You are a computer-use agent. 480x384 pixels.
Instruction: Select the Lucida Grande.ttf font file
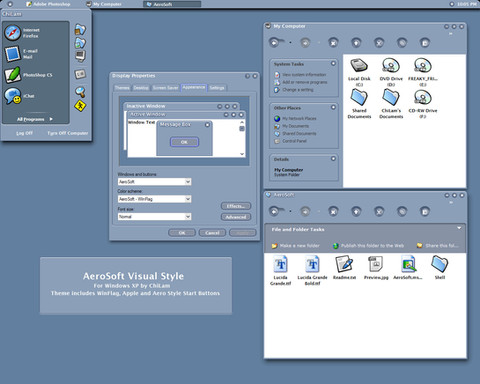(x=280, y=271)
